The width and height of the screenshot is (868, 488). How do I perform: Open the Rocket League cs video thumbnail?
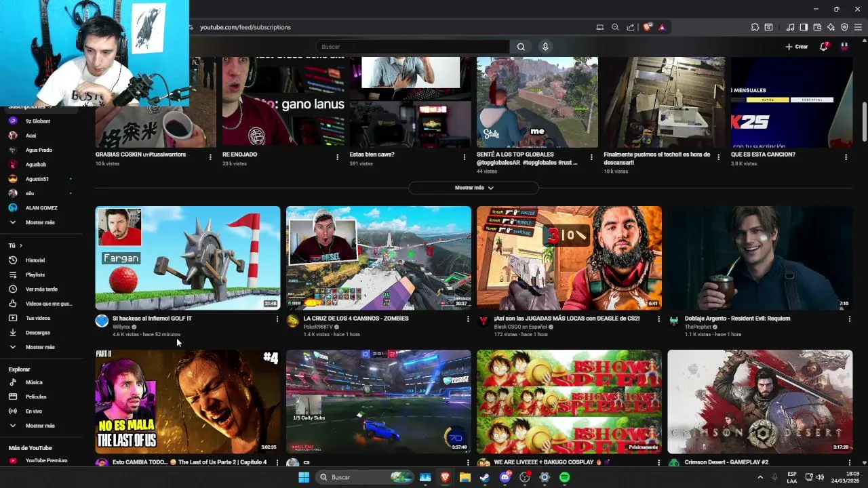pyautogui.click(x=378, y=402)
